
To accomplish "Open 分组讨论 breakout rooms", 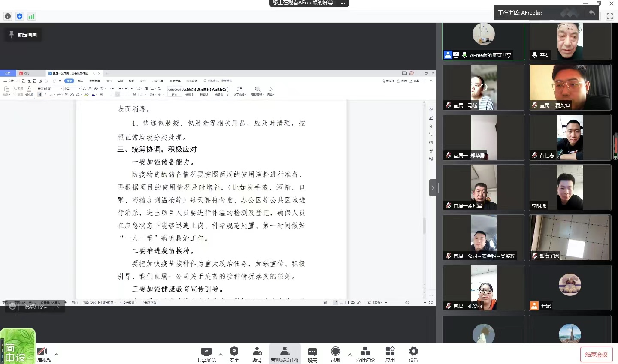I will coord(365,354).
